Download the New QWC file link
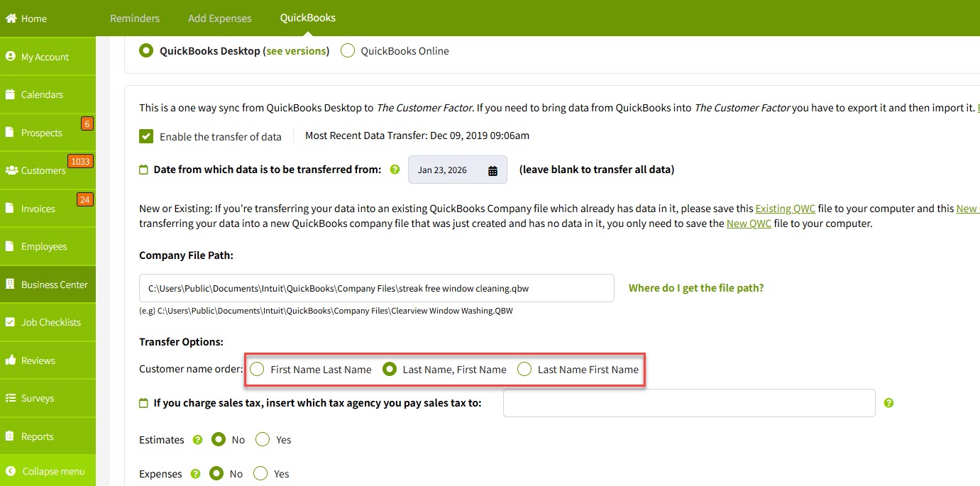 pyautogui.click(x=749, y=223)
